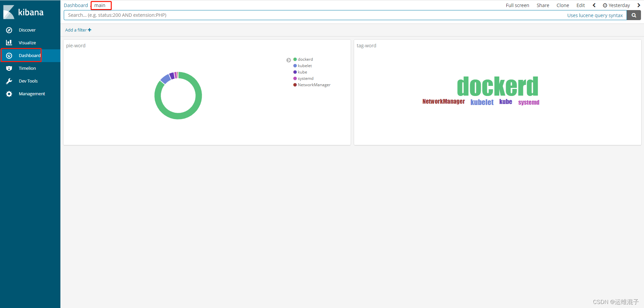Click systemd label in pie legend
Image resolution: width=644 pixels, height=308 pixels.
click(x=306, y=79)
